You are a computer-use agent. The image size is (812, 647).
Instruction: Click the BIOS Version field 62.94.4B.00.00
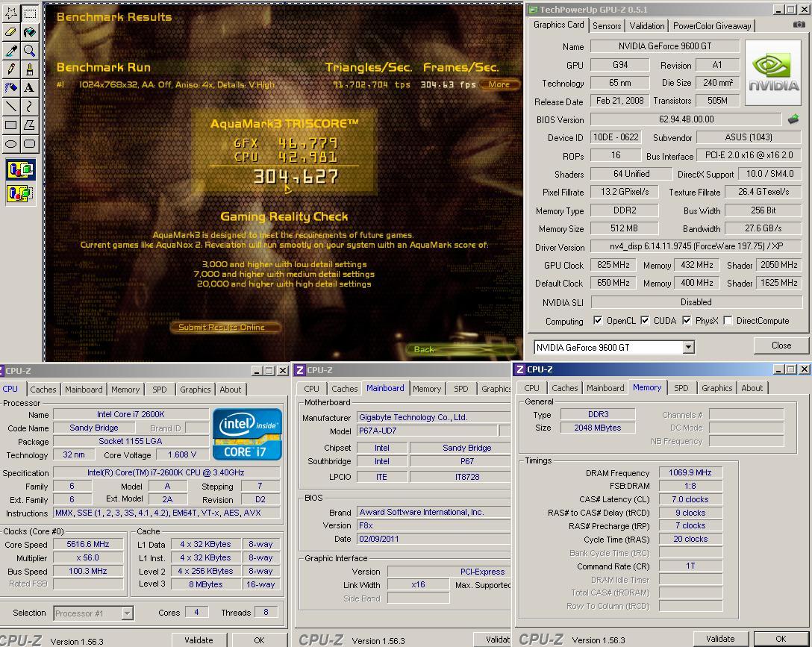pos(686,119)
